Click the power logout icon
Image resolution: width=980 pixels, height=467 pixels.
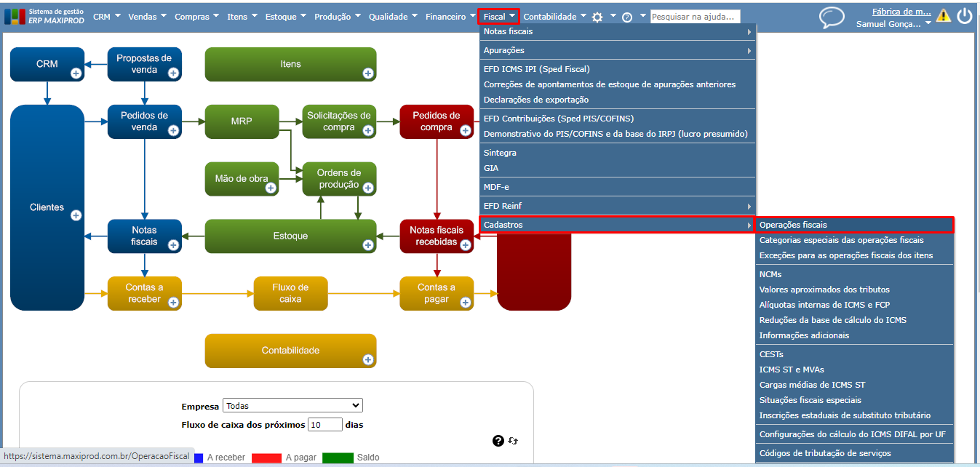pos(965,16)
